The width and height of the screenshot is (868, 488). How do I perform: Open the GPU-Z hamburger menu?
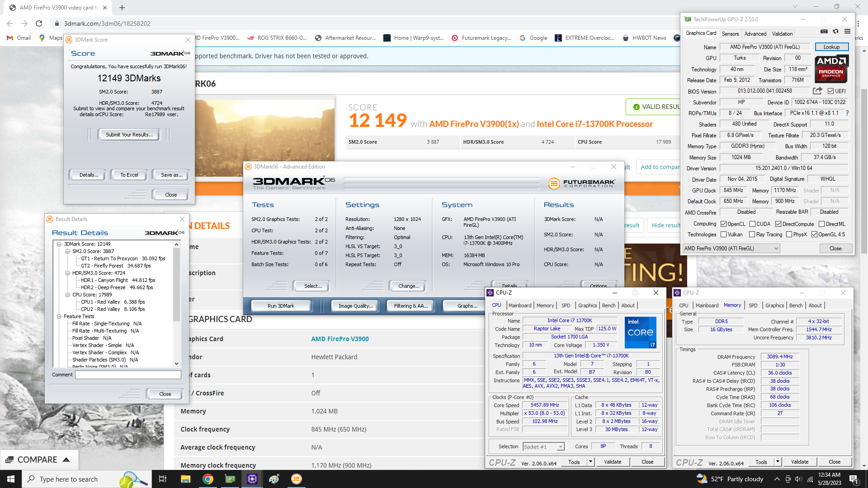pos(847,31)
